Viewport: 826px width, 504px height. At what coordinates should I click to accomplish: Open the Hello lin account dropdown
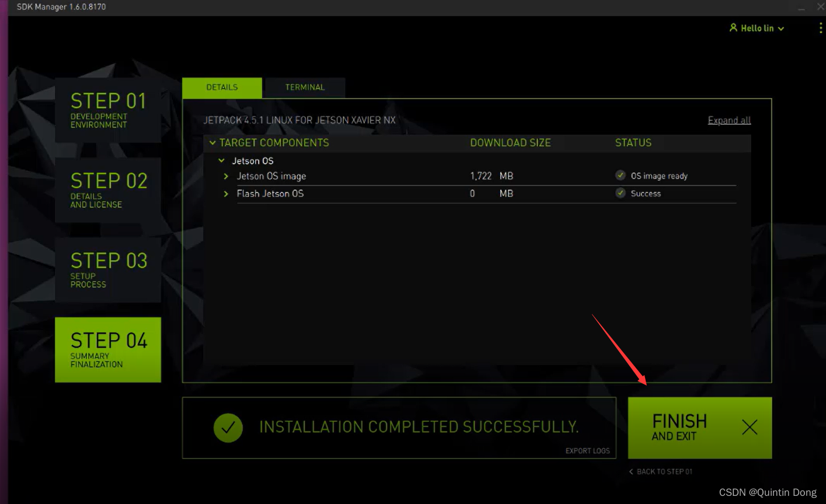coord(757,28)
